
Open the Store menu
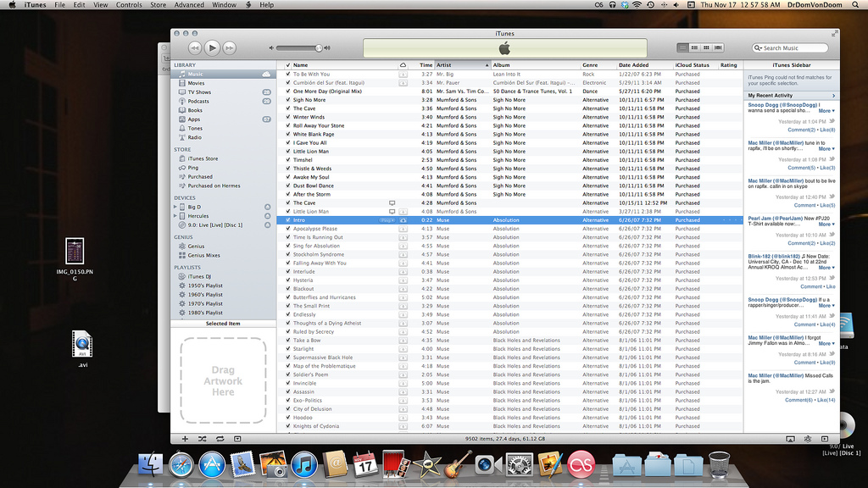(x=159, y=5)
